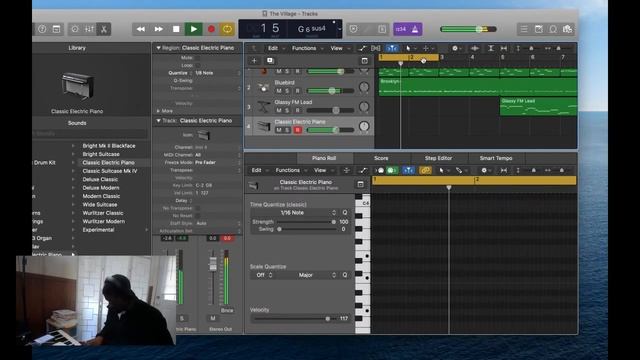Adjust the Bluebird track volume slider
Screen dimensions: 640x360
(330, 91)
